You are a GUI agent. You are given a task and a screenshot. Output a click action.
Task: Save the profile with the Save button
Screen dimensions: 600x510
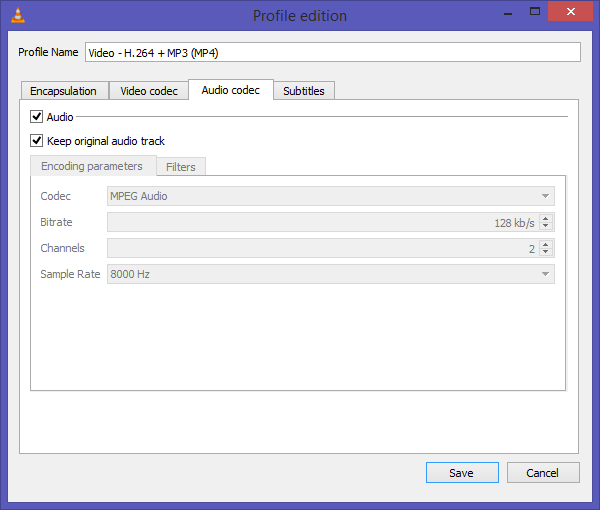462,473
